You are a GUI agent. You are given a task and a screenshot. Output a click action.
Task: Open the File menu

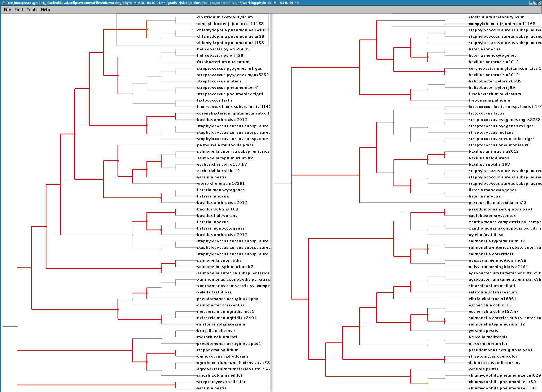coord(7,10)
